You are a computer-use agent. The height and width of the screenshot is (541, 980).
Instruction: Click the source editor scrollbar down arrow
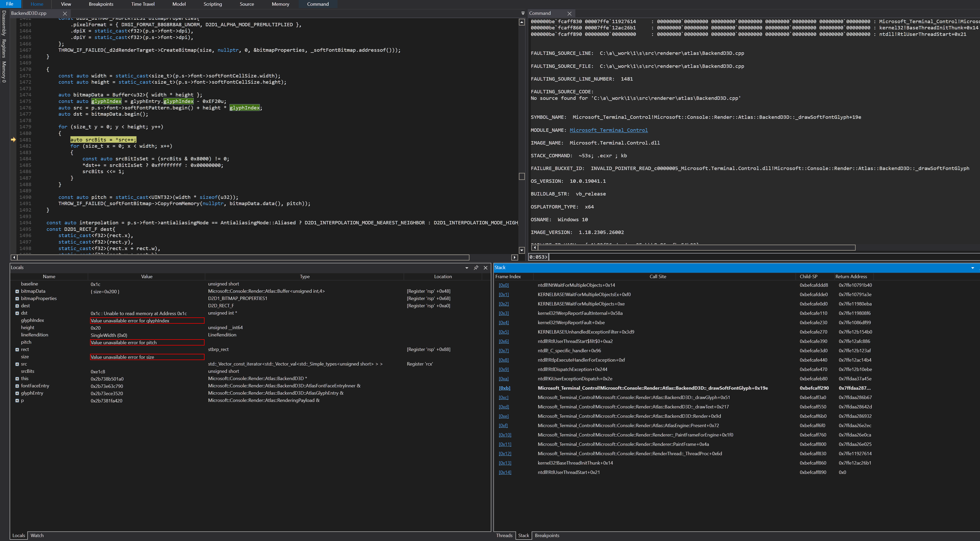[521, 250]
